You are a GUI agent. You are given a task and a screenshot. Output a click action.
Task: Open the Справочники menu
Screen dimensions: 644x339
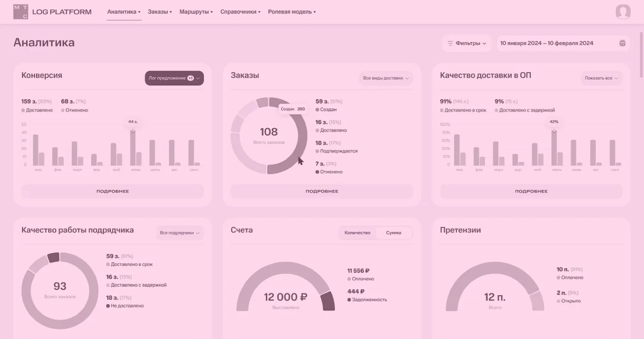tap(240, 12)
